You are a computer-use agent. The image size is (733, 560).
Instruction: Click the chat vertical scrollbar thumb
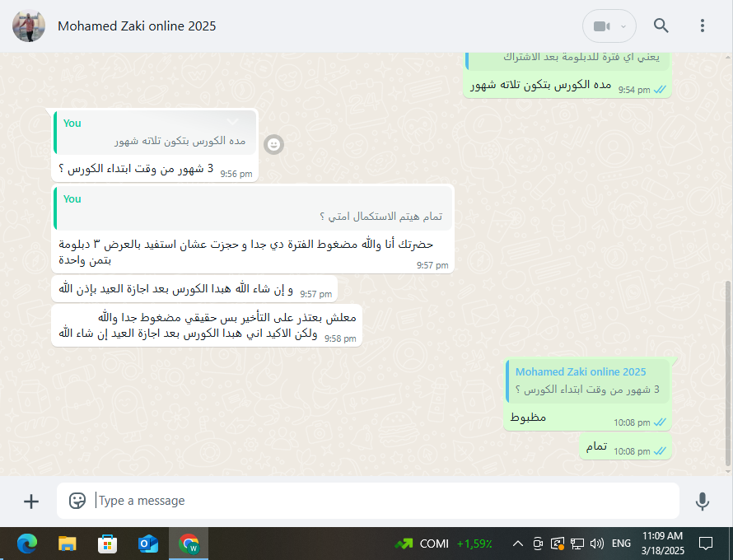(x=728, y=373)
